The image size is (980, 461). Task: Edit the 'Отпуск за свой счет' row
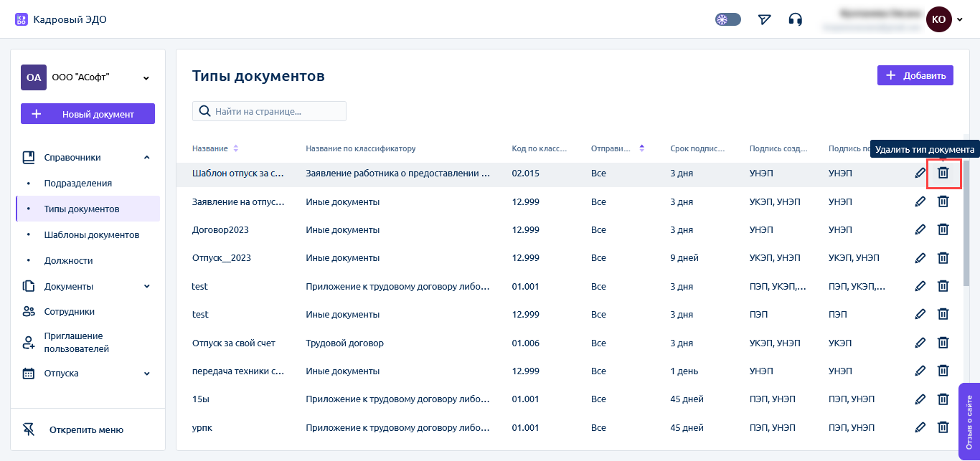[x=920, y=343]
